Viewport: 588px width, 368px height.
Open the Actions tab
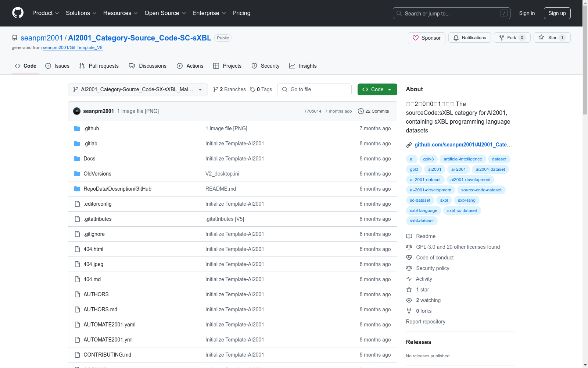point(190,66)
